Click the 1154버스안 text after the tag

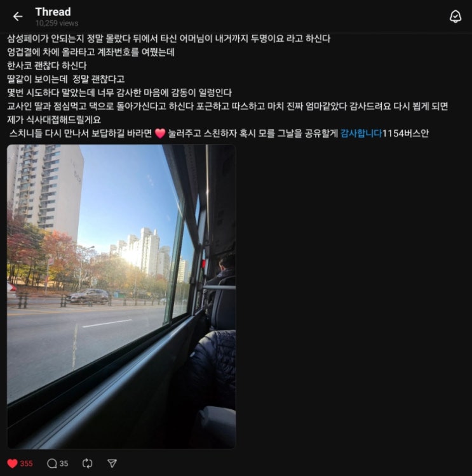point(405,133)
